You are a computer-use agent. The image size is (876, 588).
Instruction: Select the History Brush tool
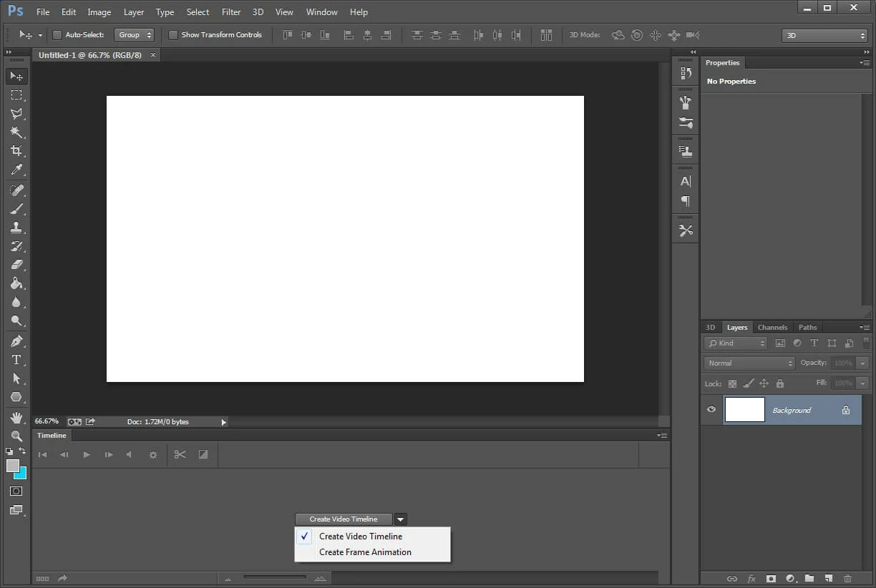click(16, 246)
